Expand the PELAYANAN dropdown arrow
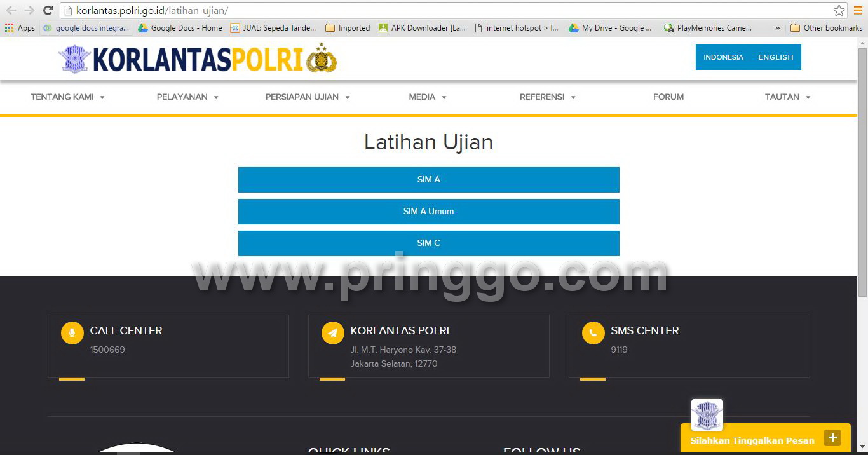The height and width of the screenshot is (455, 868). (216, 97)
